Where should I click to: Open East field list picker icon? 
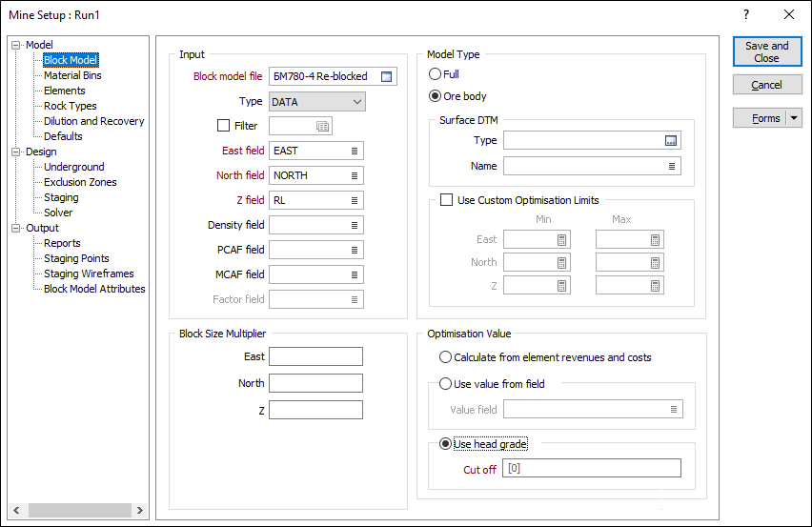(x=355, y=151)
